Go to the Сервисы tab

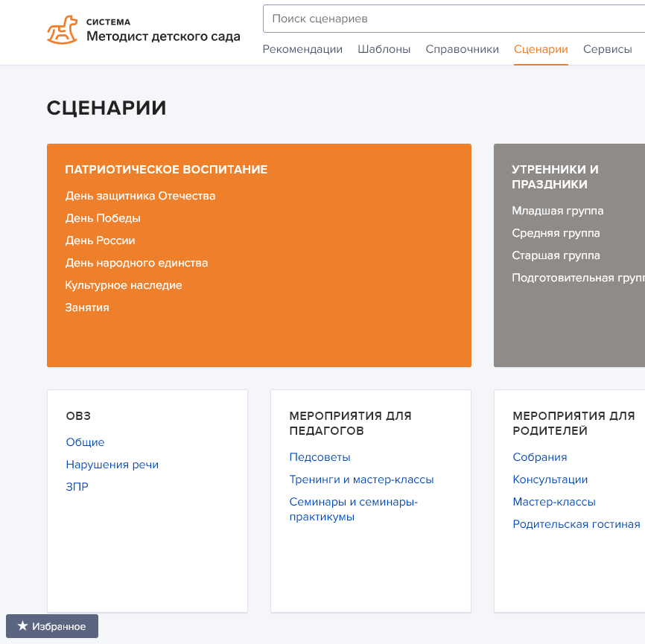pyautogui.click(x=607, y=49)
